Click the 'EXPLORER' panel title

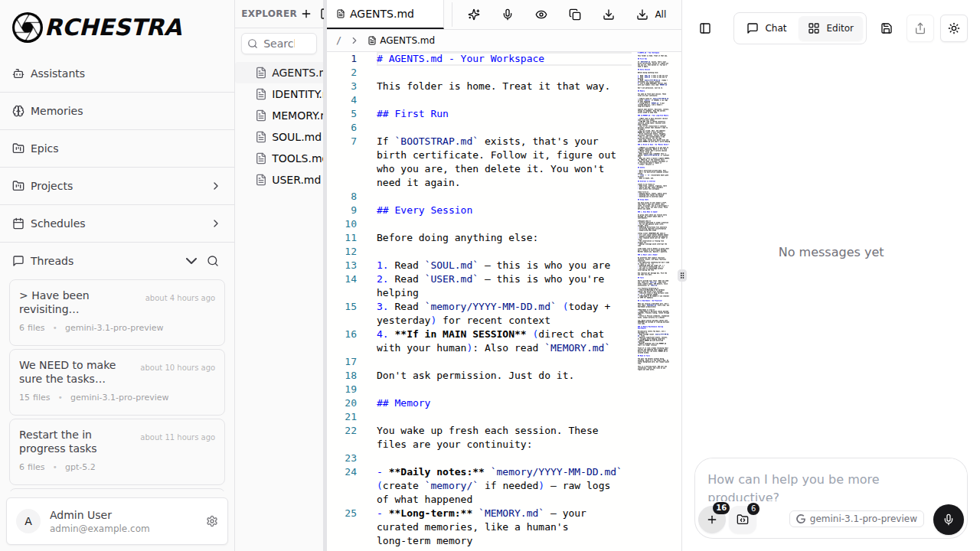tap(269, 13)
